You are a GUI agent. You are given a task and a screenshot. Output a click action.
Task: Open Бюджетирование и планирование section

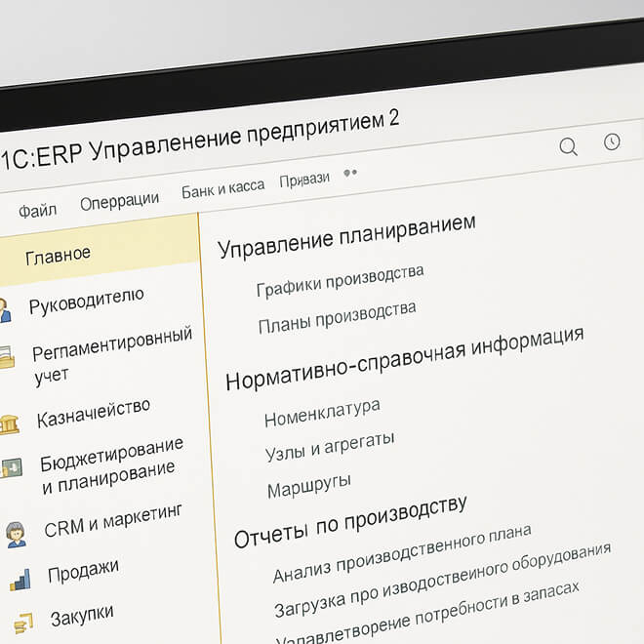[111, 464]
